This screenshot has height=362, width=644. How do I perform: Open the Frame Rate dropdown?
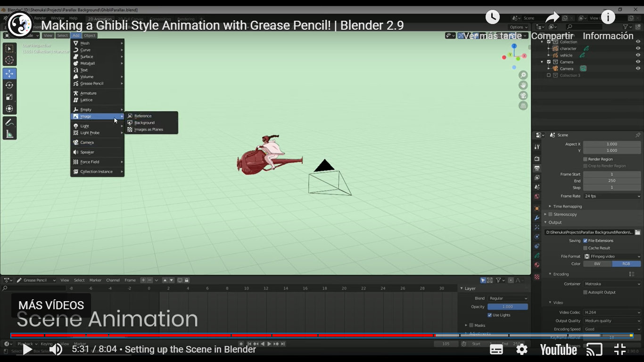[x=612, y=196]
